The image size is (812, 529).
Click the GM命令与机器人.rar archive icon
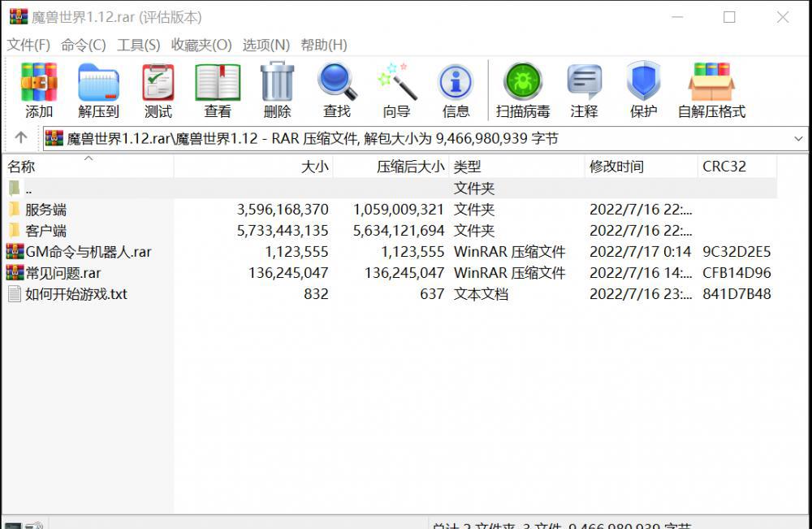tap(15, 252)
